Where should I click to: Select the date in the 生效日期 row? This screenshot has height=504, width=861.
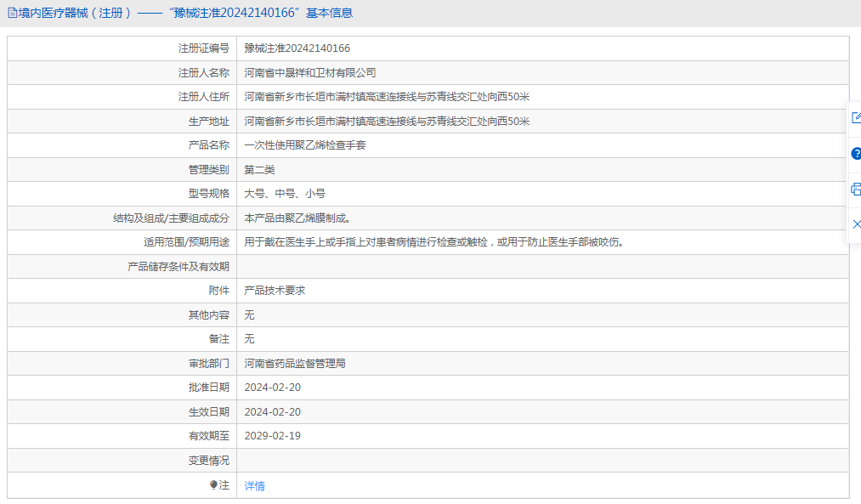(x=272, y=411)
